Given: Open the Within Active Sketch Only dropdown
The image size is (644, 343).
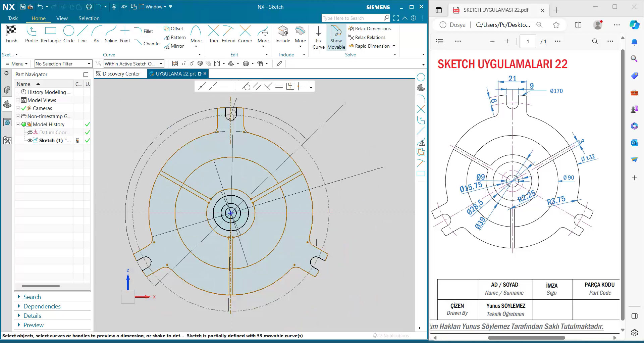Looking at the screenshot, I should tap(133, 63).
